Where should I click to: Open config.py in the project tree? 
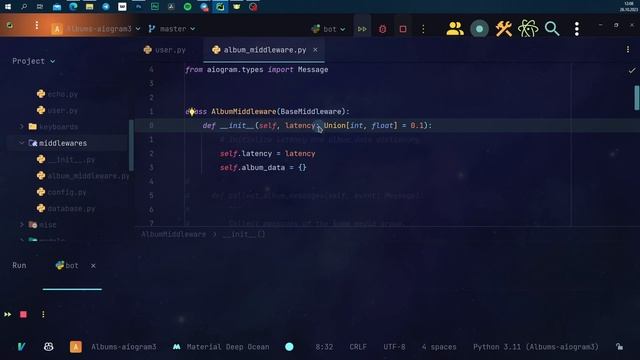point(62,192)
